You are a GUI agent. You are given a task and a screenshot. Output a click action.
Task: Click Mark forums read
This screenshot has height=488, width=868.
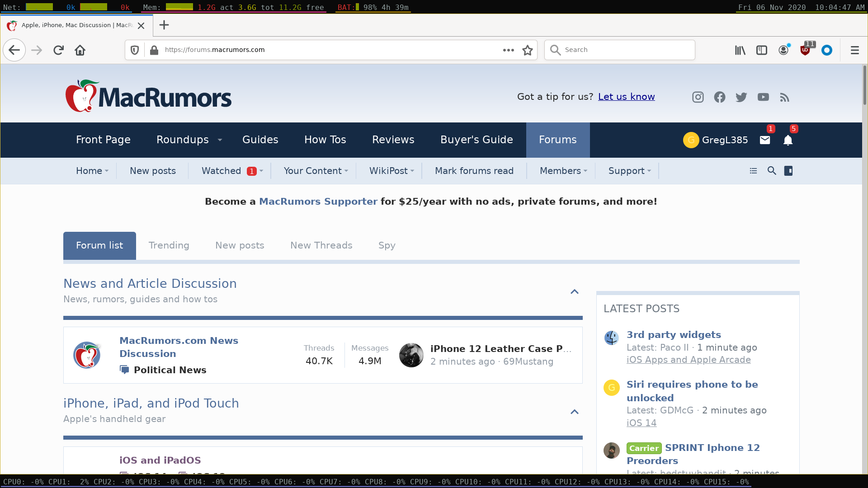pos(474,171)
